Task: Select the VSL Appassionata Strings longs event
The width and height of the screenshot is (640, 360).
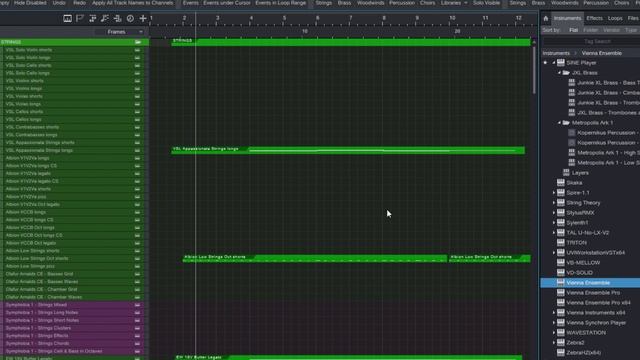Action: [x=348, y=150]
